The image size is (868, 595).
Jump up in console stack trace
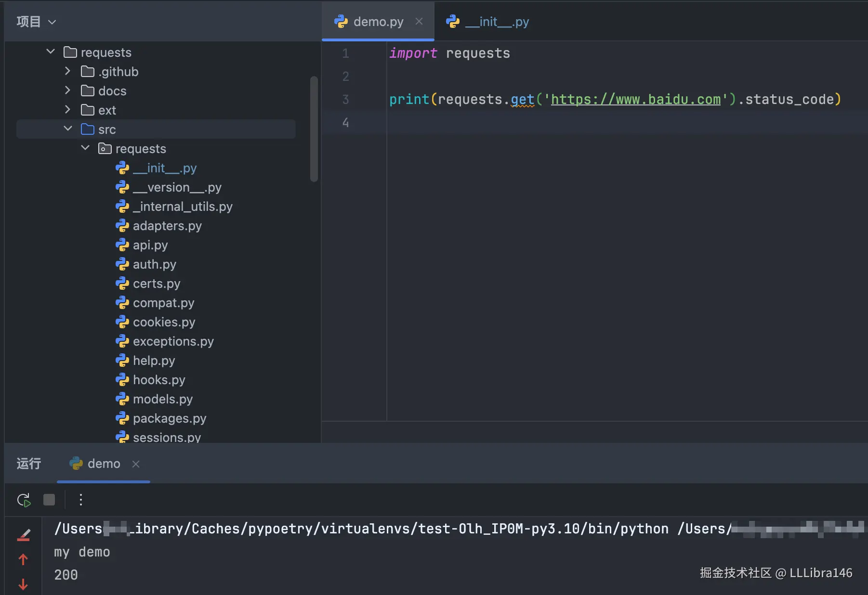23,559
